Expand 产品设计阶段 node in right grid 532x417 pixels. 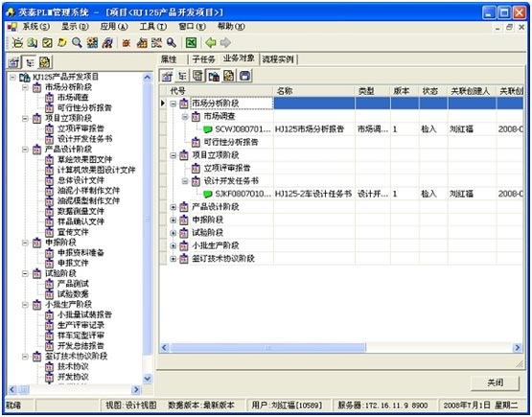click(173, 207)
